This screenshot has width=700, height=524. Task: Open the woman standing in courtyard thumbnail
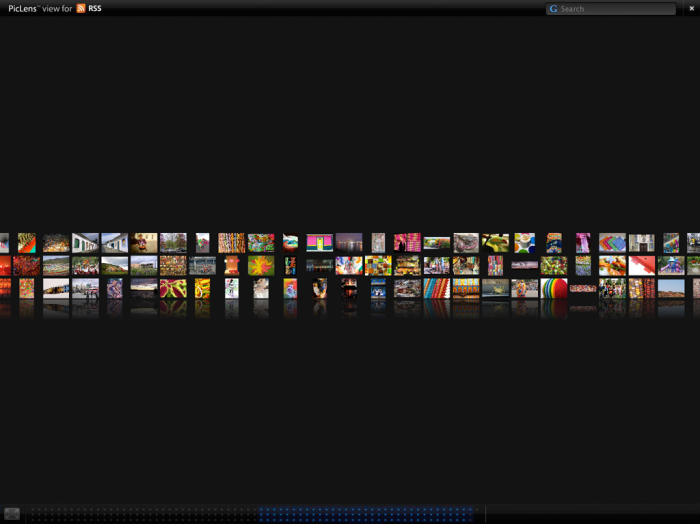(144, 243)
